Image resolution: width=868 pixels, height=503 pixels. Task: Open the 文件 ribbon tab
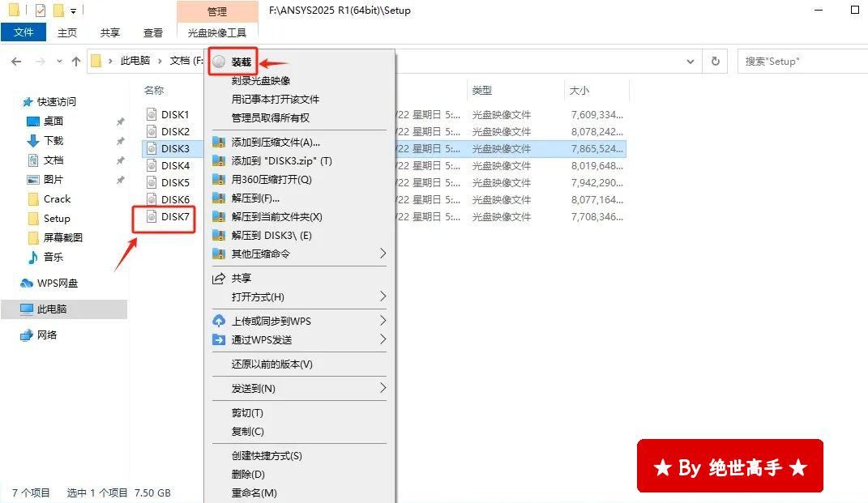24,32
